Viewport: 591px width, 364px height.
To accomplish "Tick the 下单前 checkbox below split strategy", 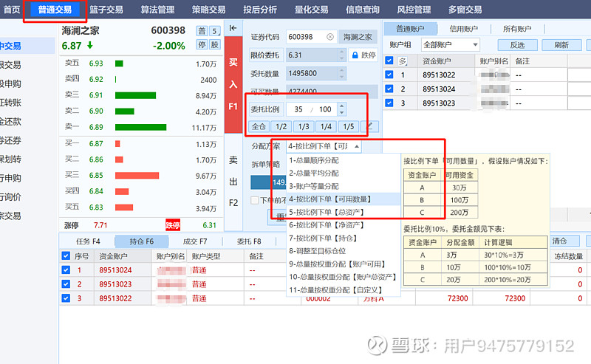I will [254, 201].
